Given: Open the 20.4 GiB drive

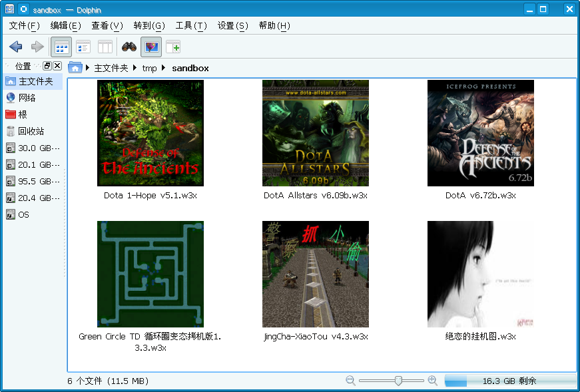Looking at the screenshot, I should (x=33, y=198).
